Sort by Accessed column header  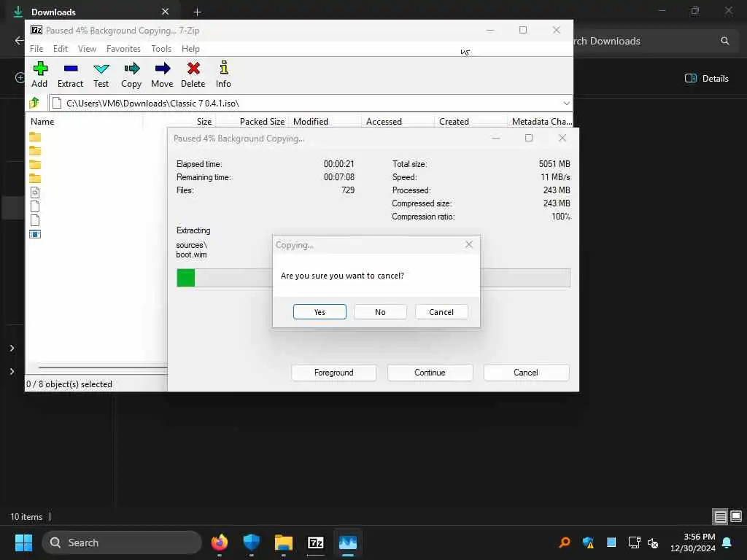(x=384, y=122)
